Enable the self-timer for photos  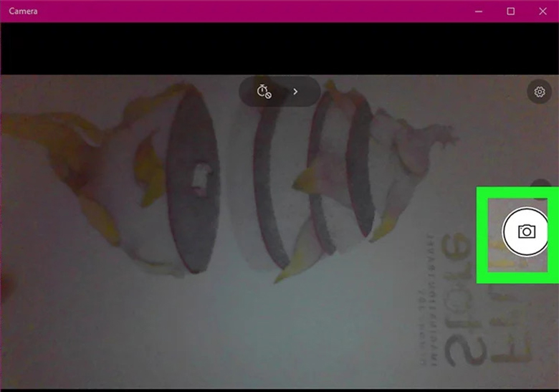click(264, 92)
